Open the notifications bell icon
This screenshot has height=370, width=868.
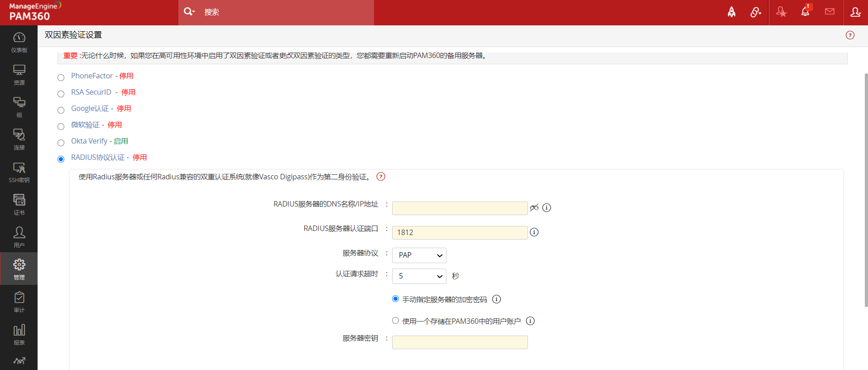(x=805, y=12)
